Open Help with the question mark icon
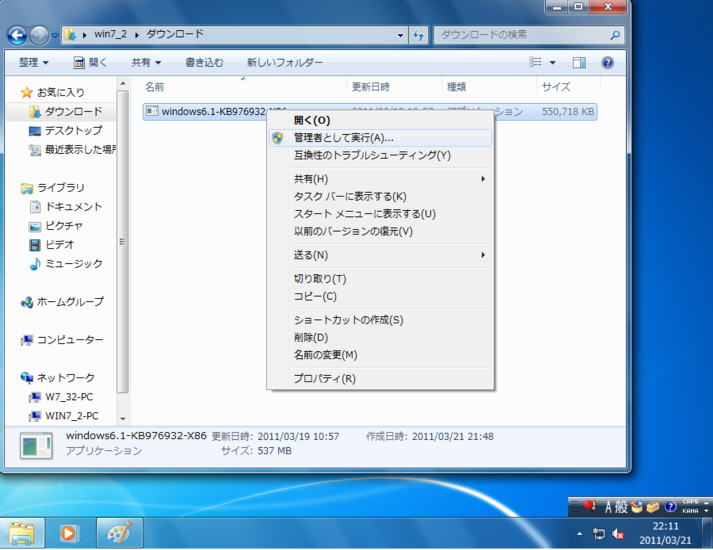Image resolution: width=713 pixels, height=550 pixels. pos(608,62)
